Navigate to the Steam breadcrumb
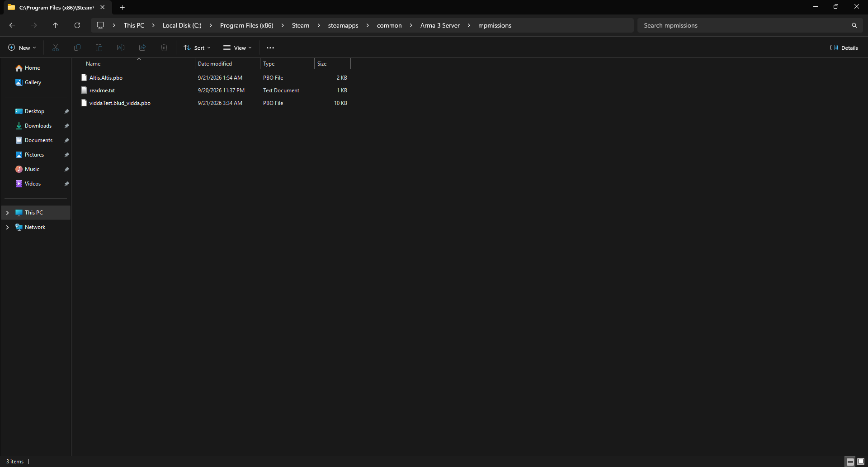 pyautogui.click(x=301, y=25)
